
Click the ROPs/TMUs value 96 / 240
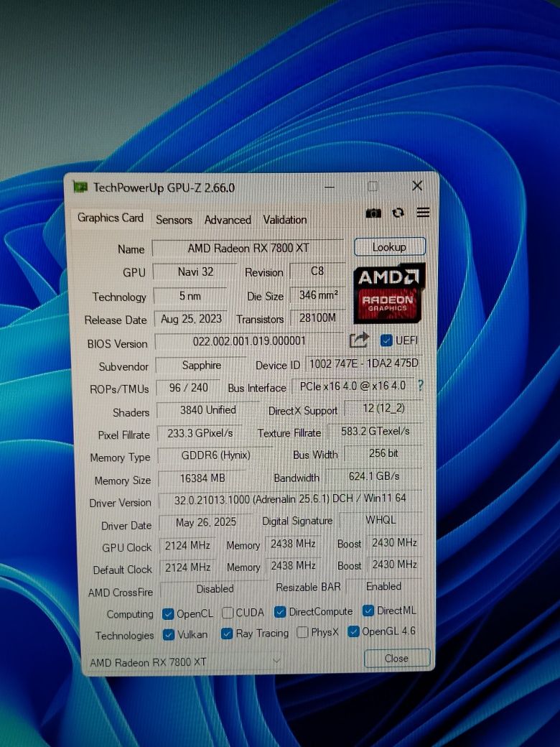188,388
